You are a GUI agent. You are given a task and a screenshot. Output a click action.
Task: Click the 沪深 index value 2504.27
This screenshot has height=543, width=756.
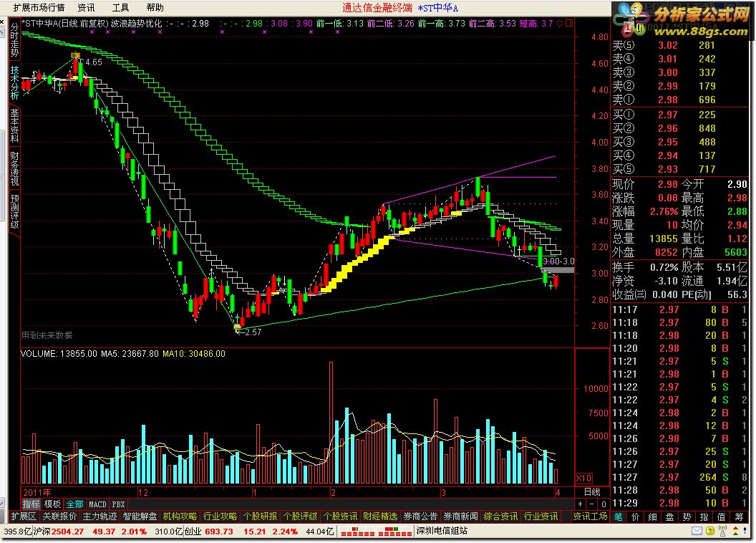coord(67,532)
